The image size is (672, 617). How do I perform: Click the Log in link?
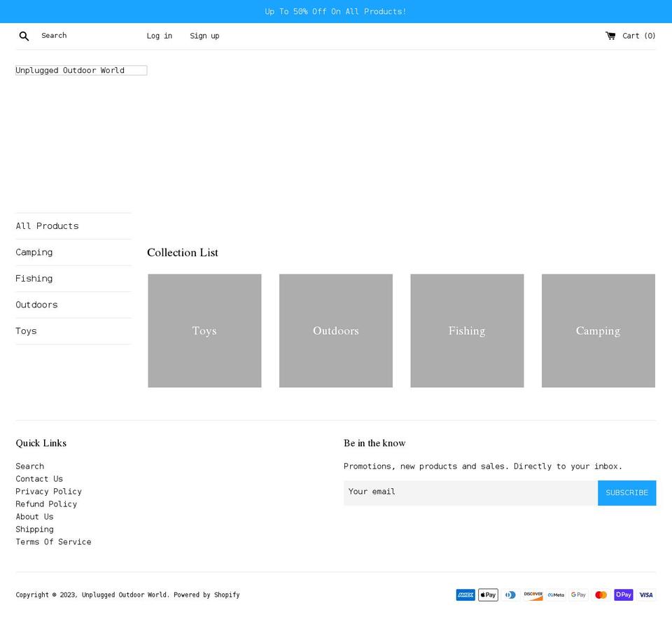(x=159, y=36)
